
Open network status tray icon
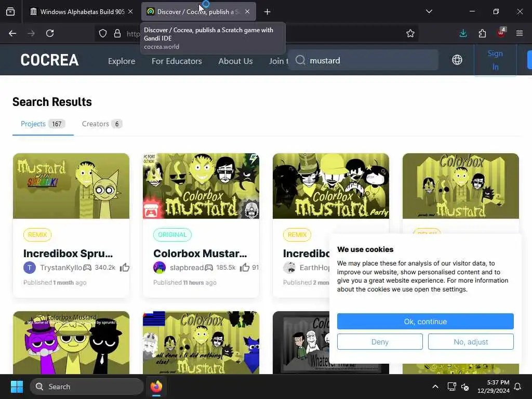(451, 387)
